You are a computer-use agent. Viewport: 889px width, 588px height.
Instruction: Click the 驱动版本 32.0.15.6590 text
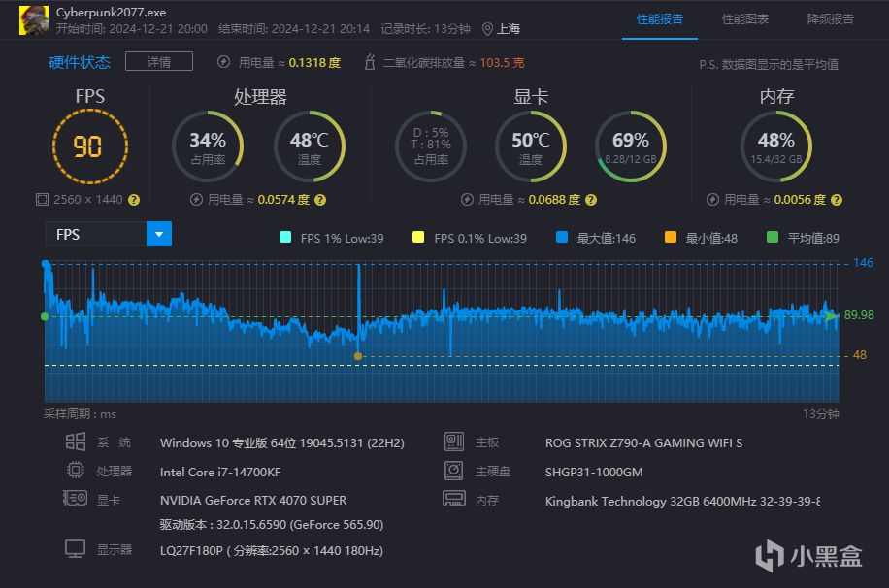[272, 525]
